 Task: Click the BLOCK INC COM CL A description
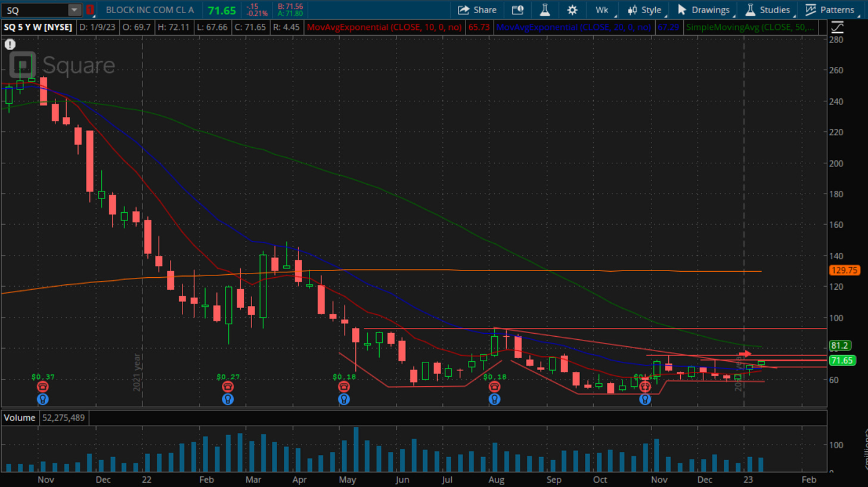coord(150,10)
